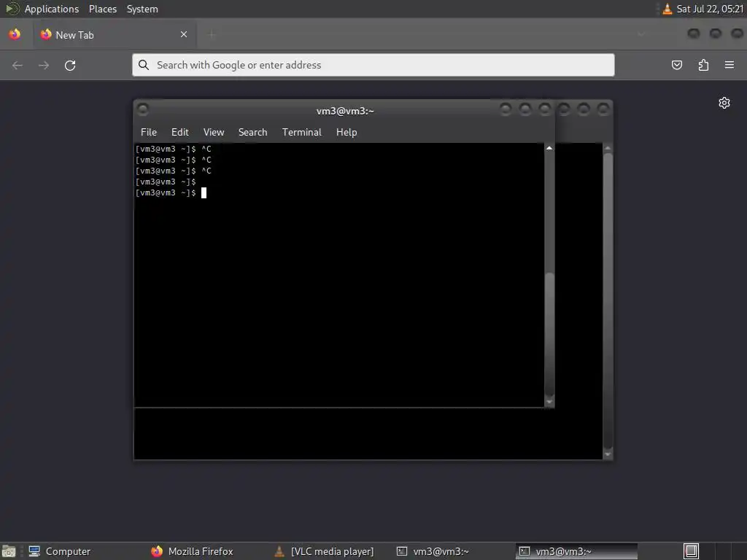747x560 pixels.
Task: Open the Save to Pocket icon
Action: [676, 65]
